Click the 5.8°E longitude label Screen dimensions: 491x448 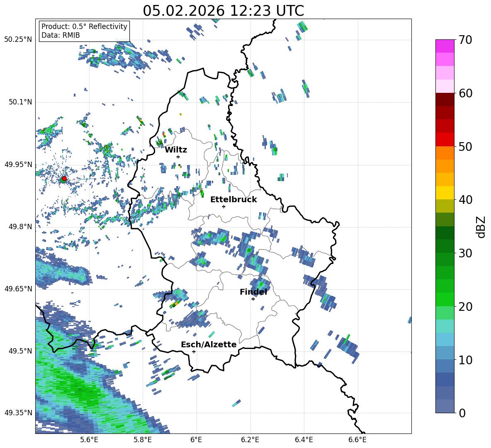[x=143, y=440]
